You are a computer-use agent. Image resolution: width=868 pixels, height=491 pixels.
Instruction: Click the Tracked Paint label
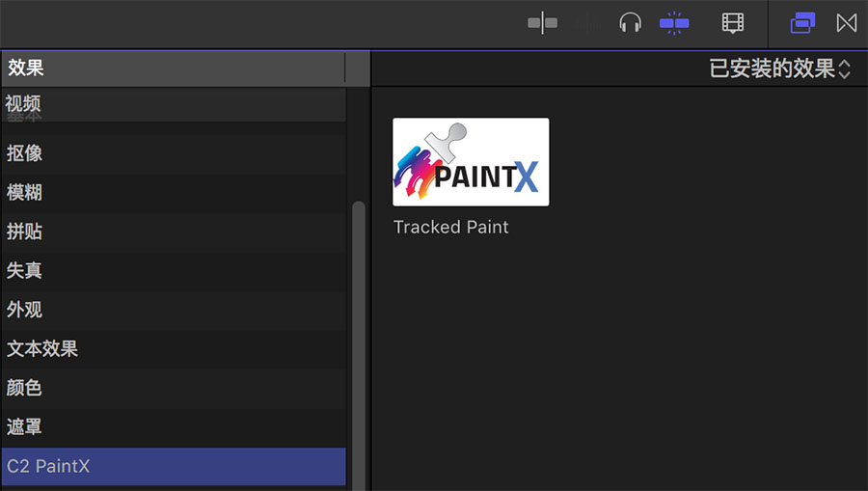(450, 227)
